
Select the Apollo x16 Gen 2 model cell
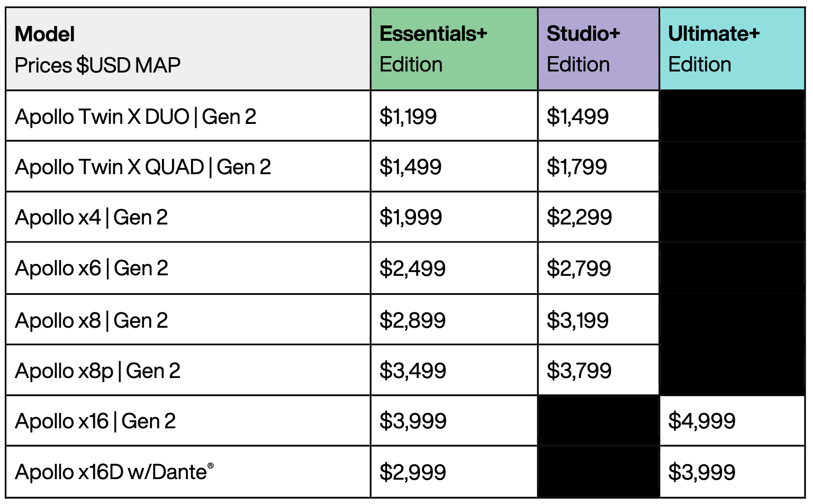pos(95,421)
